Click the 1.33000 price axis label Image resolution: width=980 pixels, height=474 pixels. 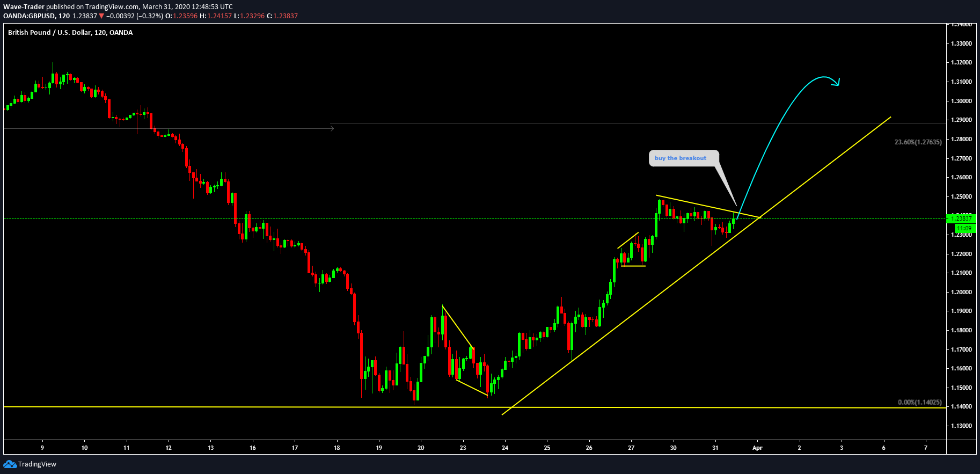(x=961, y=43)
